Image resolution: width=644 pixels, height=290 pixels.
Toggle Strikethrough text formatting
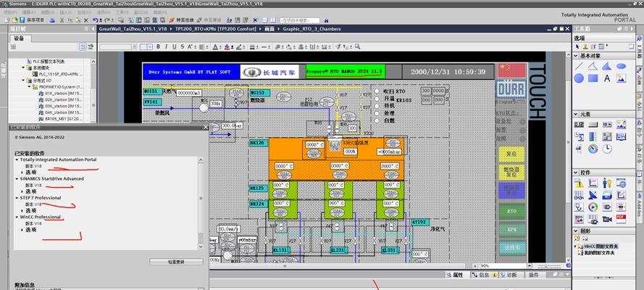(182, 47)
